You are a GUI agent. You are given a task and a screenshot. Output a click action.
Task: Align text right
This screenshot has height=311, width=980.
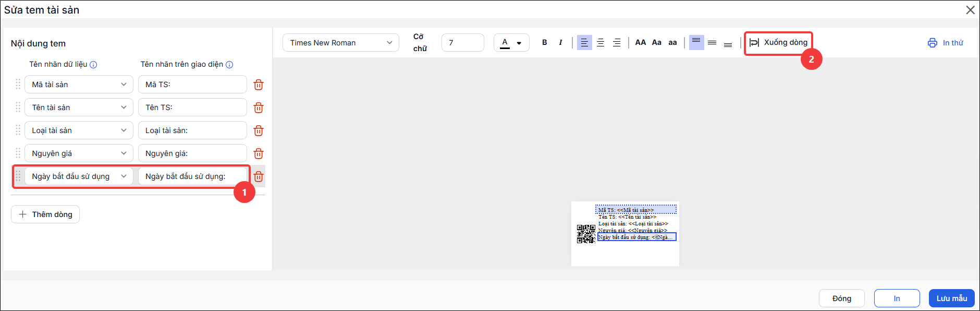[617, 42]
